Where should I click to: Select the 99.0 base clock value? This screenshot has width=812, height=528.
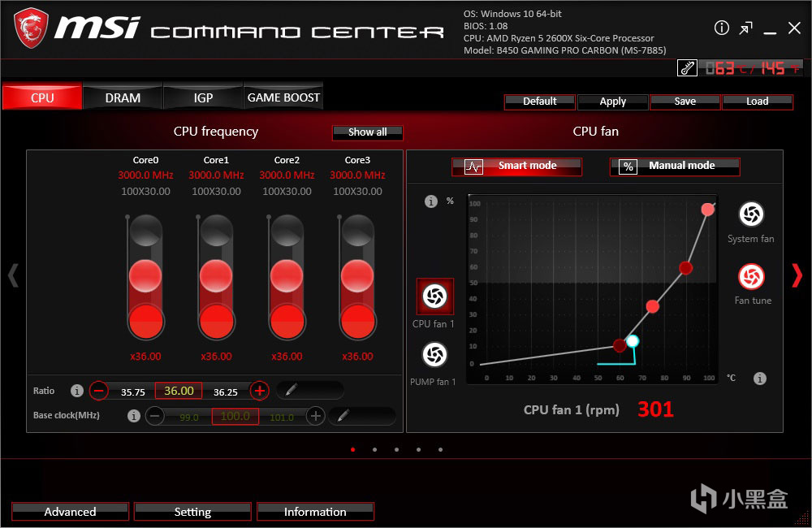(x=189, y=418)
